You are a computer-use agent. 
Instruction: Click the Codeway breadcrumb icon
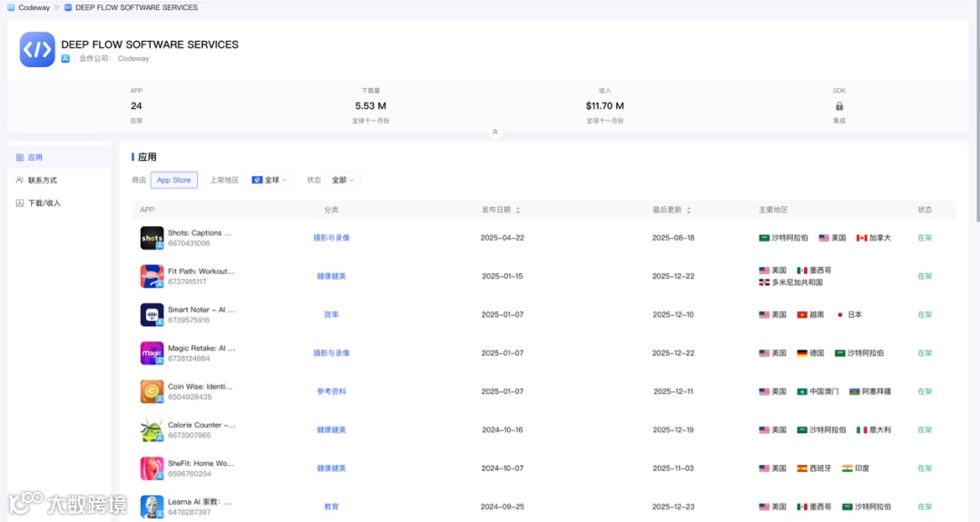click(x=11, y=7)
